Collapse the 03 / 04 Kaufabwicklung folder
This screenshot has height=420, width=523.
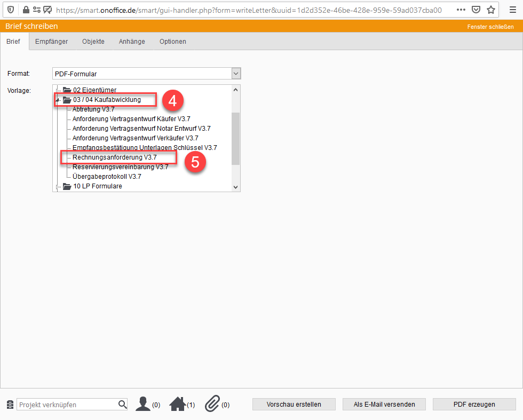click(58, 100)
